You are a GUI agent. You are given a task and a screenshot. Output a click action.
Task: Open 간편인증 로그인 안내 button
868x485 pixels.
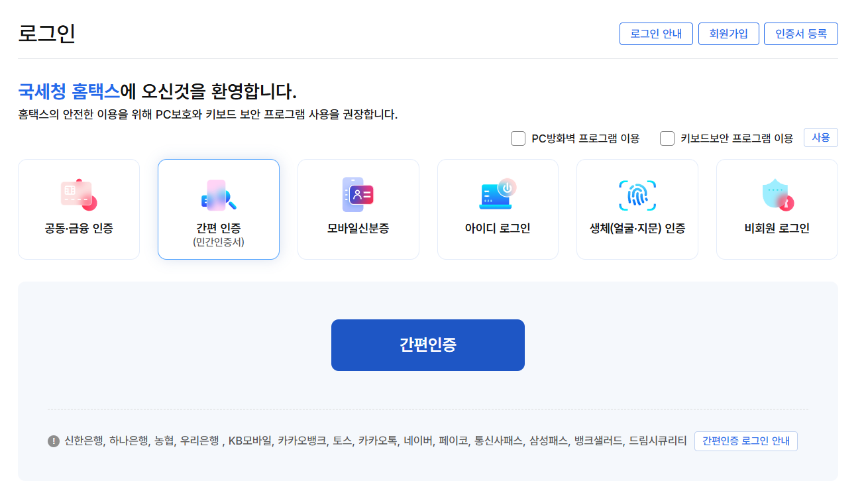tap(746, 441)
